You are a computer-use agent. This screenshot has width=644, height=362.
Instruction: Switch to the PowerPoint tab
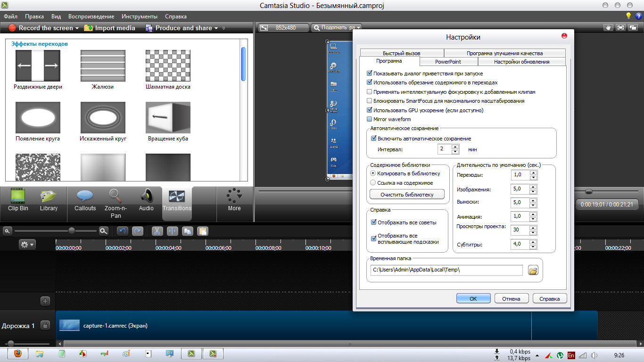(x=448, y=62)
